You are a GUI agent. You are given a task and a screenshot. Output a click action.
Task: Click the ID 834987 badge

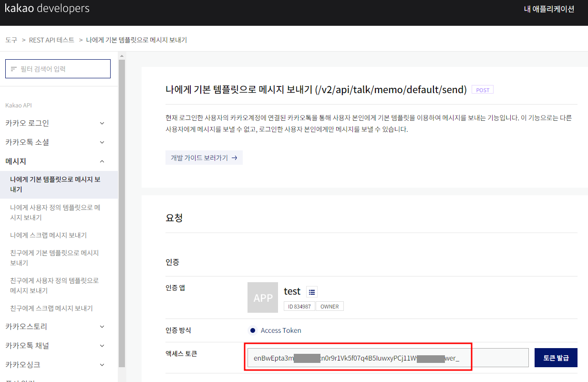[299, 307]
